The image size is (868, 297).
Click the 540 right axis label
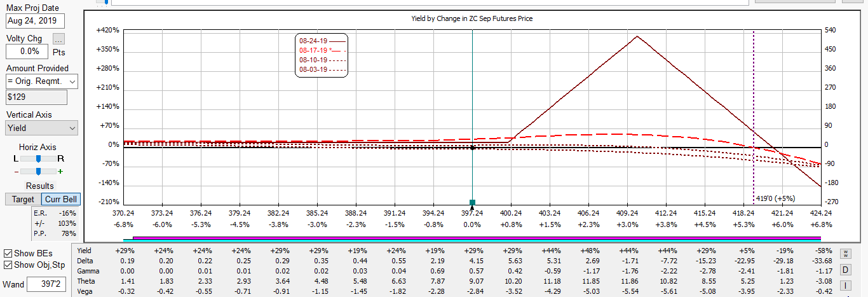(x=831, y=30)
